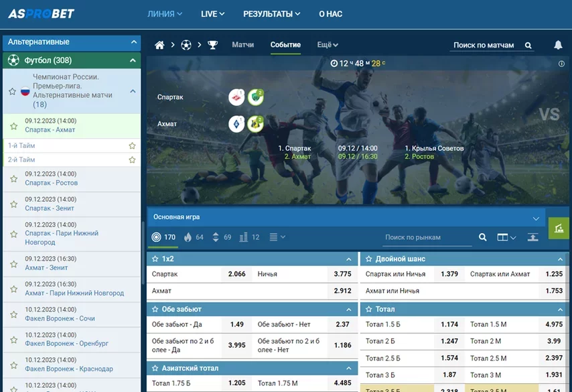Favorite the 2-й Тайм row

tap(132, 160)
